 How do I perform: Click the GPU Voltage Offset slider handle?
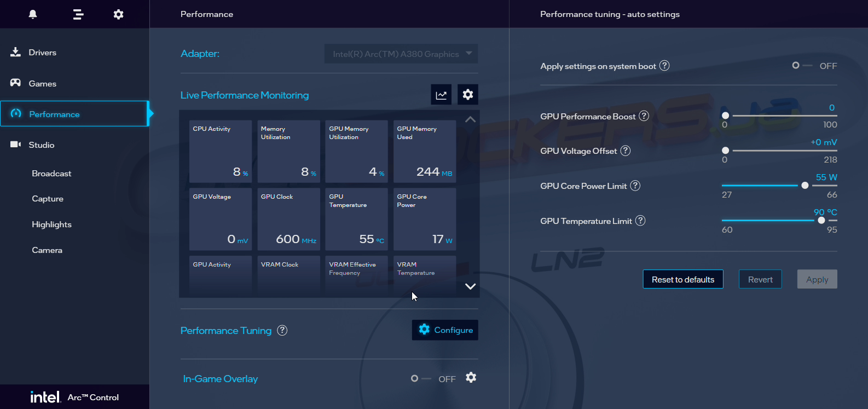coord(726,151)
